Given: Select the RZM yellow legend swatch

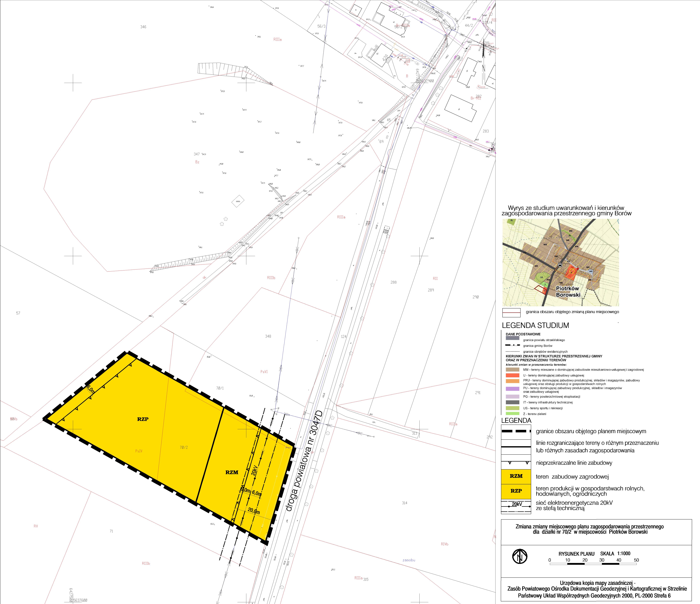Looking at the screenshot, I should click(x=516, y=476).
